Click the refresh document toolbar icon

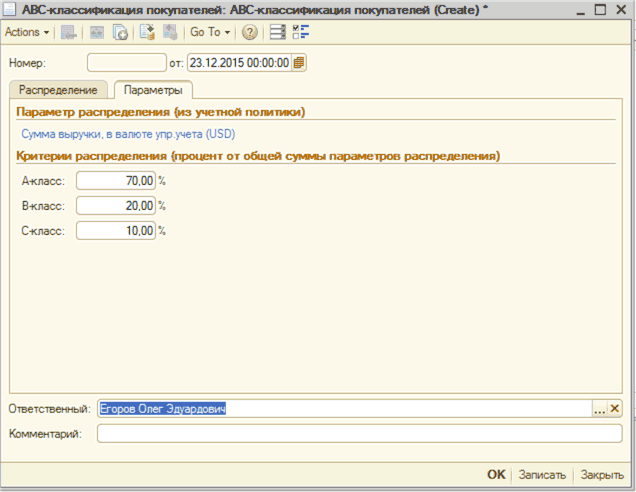click(x=120, y=32)
